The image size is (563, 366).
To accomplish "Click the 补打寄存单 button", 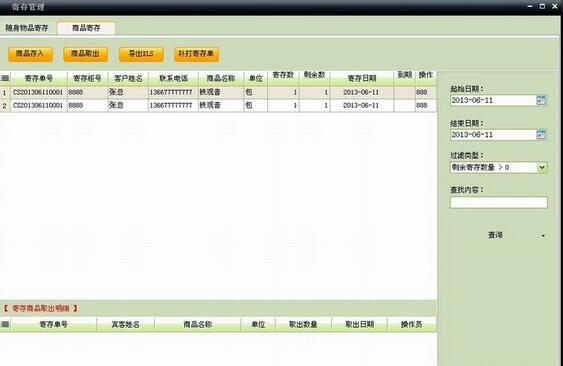I will tap(196, 54).
